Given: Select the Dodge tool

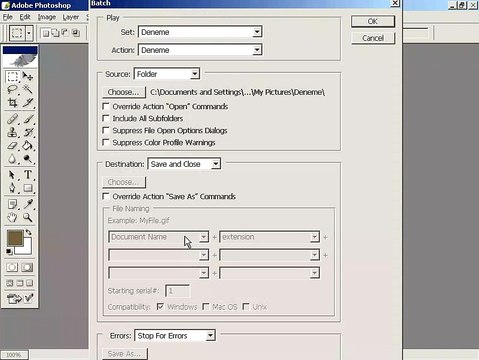Looking at the screenshot, I should pyautogui.click(x=28, y=159).
